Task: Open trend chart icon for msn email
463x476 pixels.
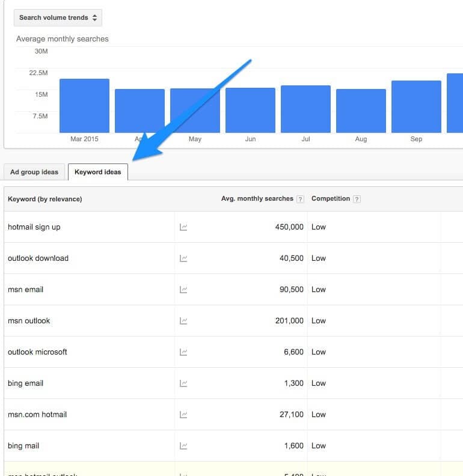Action: [183, 290]
